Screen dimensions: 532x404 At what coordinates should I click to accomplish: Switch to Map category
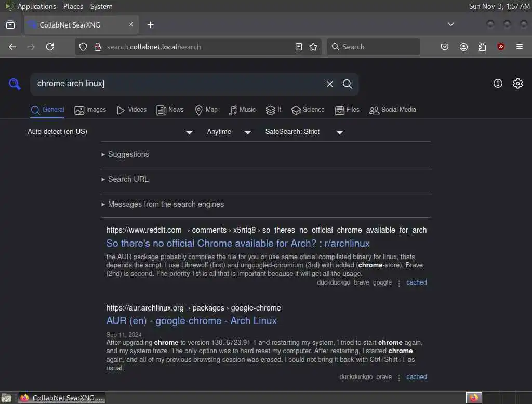point(206,110)
